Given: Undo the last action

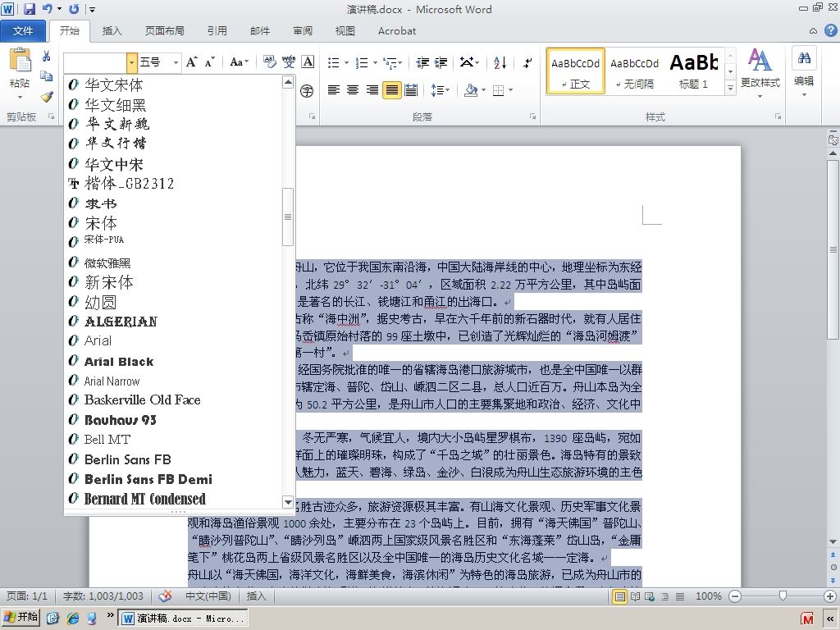Looking at the screenshot, I should pyautogui.click(x=47, y=9).
